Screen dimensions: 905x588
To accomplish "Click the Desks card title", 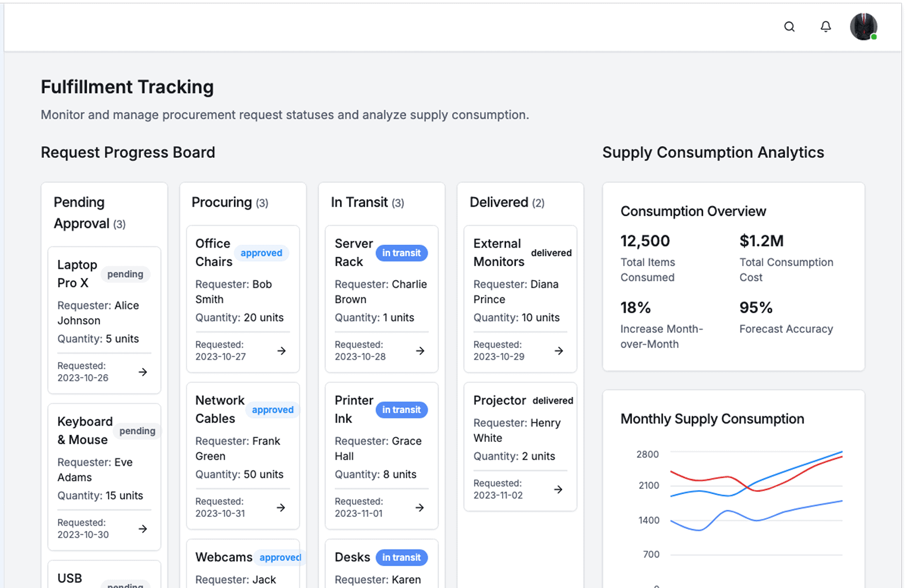I will click(352, 557).
